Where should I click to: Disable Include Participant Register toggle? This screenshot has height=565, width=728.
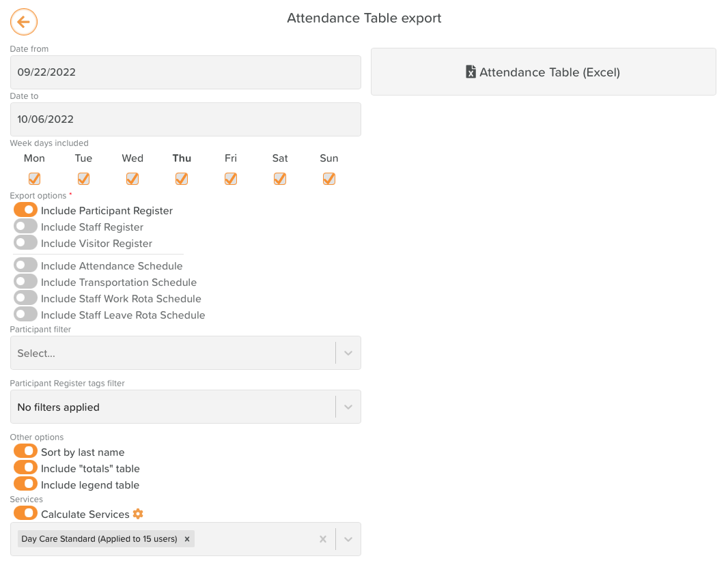tap(25, 210)
